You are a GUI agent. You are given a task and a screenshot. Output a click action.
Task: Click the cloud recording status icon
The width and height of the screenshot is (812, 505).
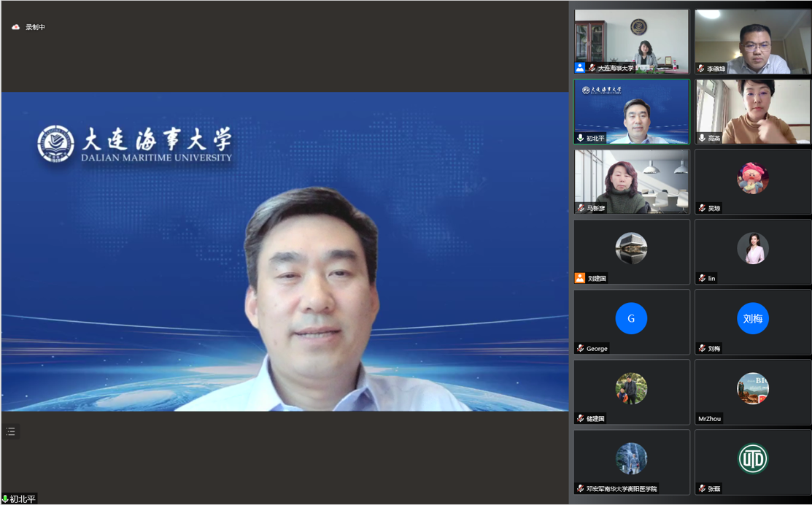tap(16, 27)
